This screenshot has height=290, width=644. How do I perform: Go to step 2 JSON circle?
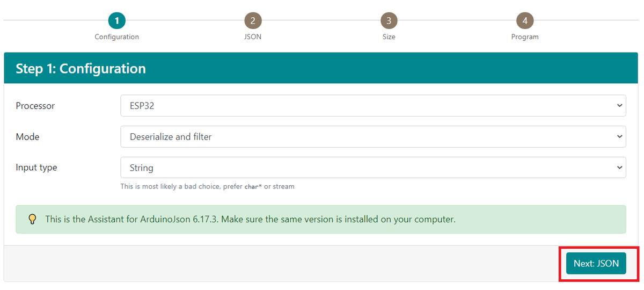click(x=253, y=21)
